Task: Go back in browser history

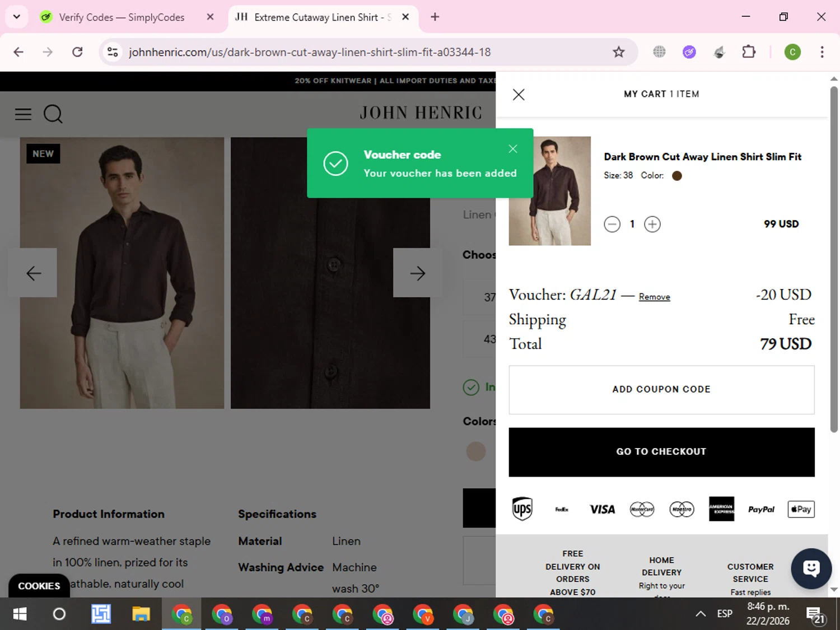Action: point(18,52)
